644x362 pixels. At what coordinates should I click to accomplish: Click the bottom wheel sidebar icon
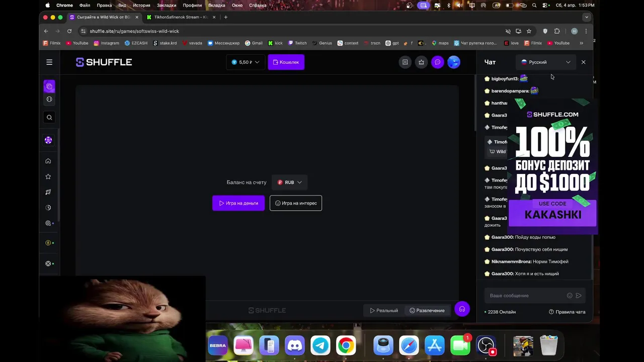[x=49, y=263]
